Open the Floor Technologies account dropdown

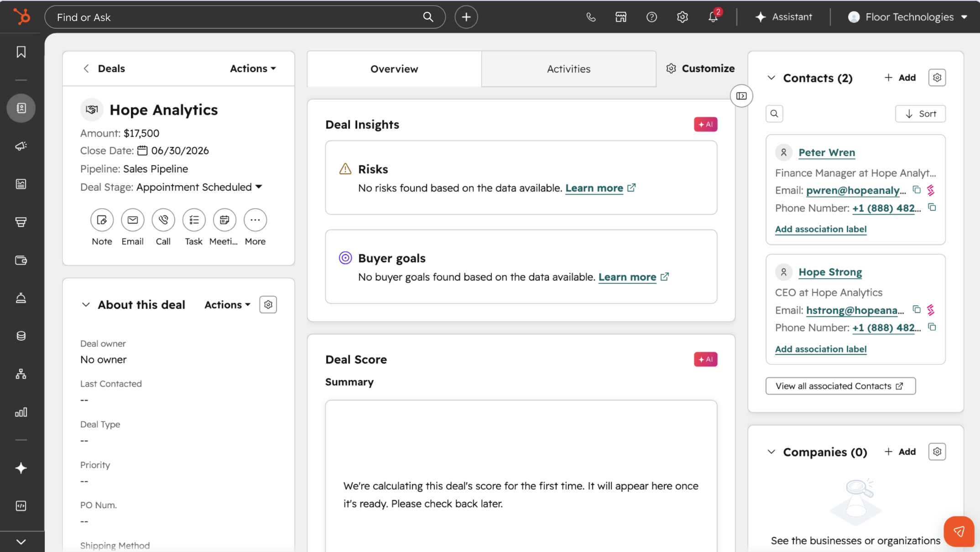[x=907, y=17]
